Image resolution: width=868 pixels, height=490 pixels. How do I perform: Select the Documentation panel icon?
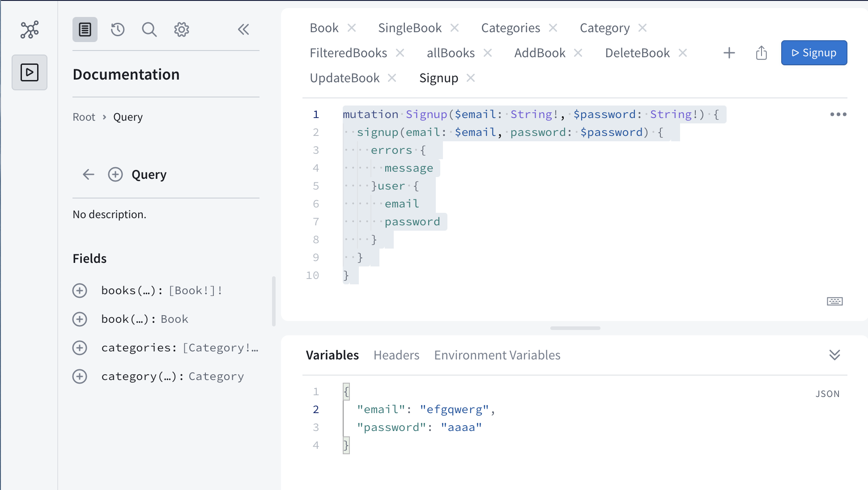(x=85, y=30)
